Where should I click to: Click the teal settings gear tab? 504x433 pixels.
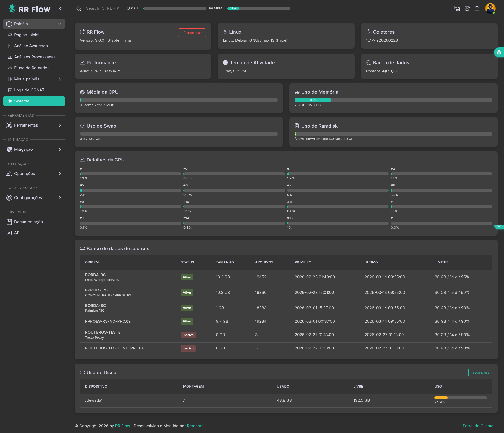499,52
